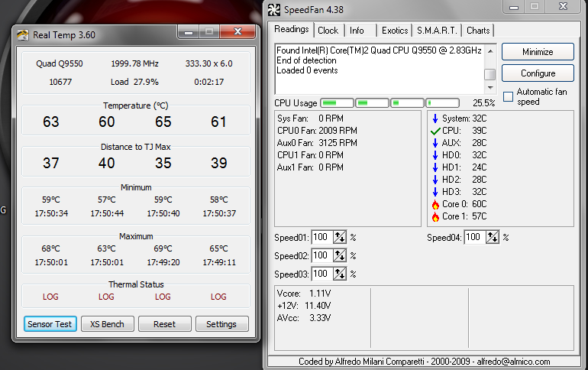Switch to the S.M.A.R.T. tab

[x=437, y=31]
